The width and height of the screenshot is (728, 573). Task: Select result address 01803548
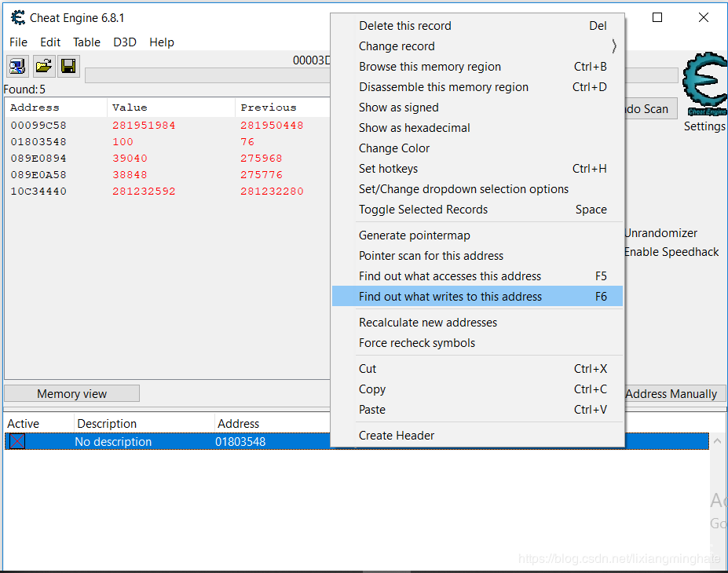[38, 142]
